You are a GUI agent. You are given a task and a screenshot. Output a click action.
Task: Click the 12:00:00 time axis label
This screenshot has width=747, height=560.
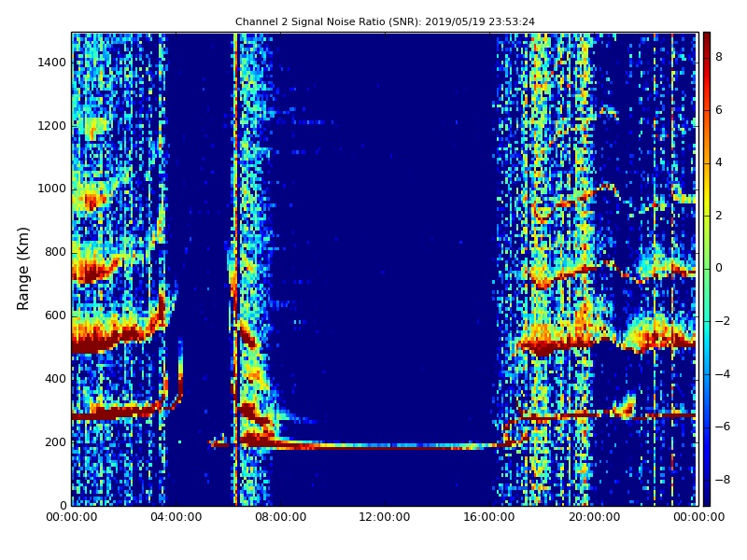tap(385, 517)
